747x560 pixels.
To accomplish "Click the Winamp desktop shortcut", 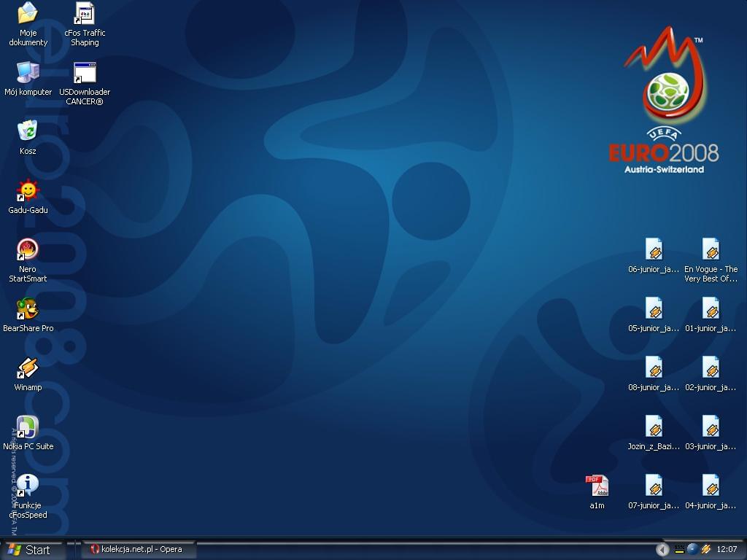I will pos(28,369).
